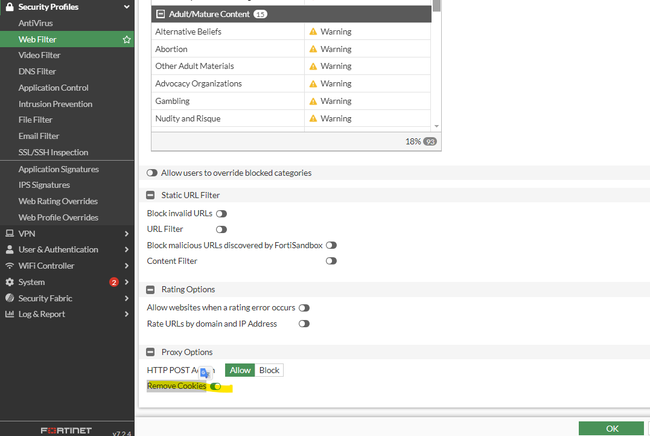Collapse the Security Profiles menu chevron
The width and height of the screenshot is (650, 436).
(x=126, y=7)
